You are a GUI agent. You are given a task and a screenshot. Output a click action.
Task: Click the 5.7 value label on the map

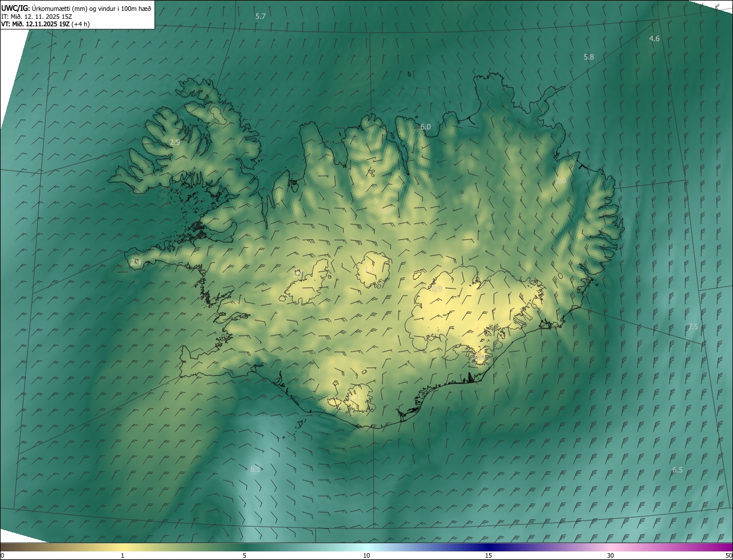pyautogui.click(x=261, y=16)
